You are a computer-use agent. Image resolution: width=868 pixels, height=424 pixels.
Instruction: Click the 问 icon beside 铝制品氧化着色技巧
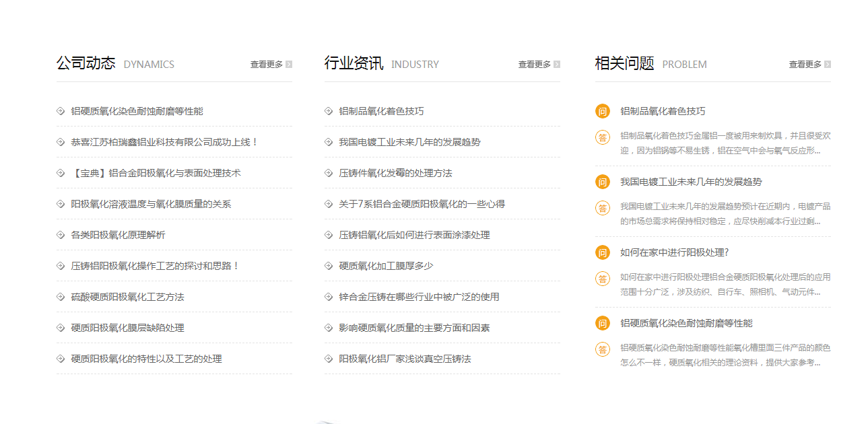[602, 111]
